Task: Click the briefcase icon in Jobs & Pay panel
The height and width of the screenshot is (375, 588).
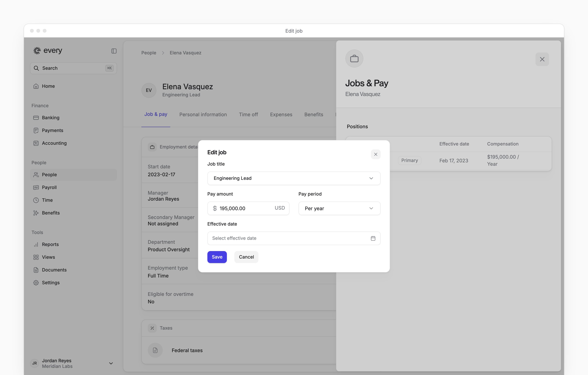Action: [x=354, y=58]
